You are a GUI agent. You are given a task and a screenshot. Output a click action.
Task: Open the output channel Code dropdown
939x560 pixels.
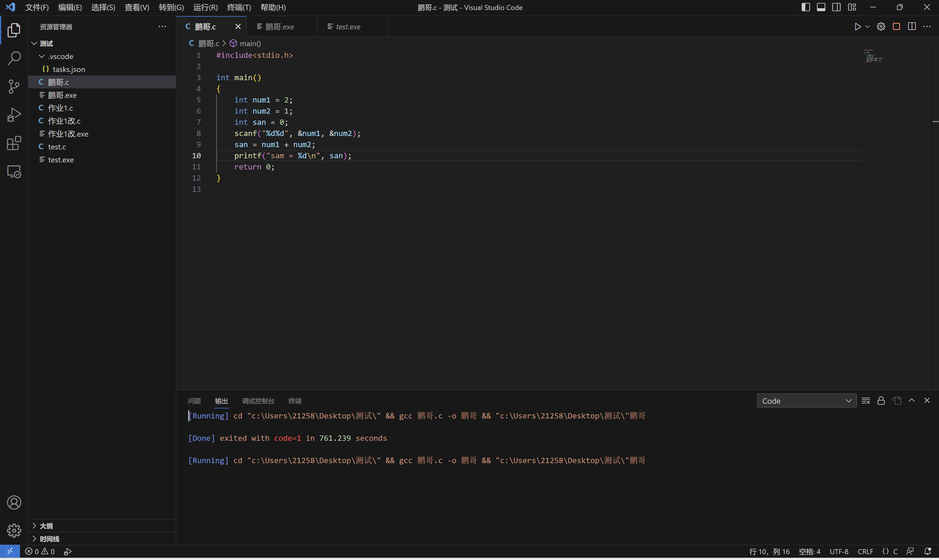point(806,401)
